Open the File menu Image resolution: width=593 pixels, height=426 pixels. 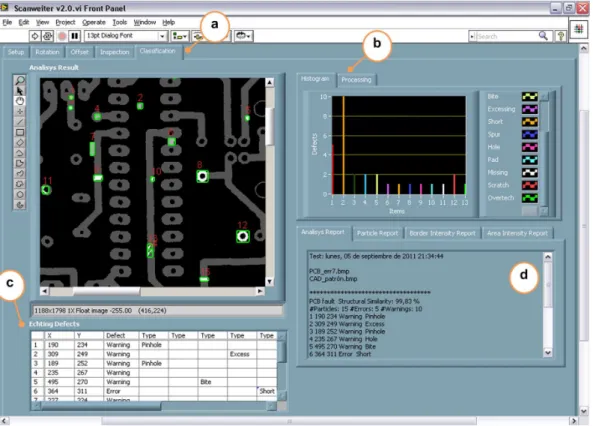(x=7, y=22)
